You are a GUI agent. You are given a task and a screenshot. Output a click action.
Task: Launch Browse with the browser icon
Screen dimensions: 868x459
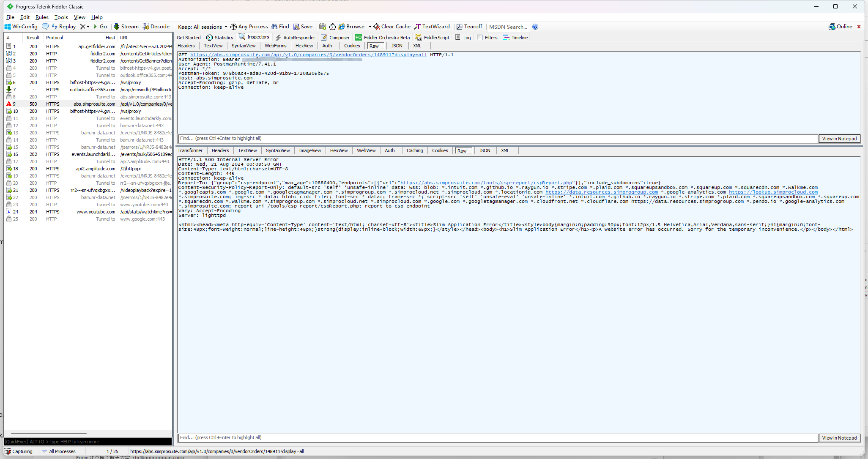(351, 27)
